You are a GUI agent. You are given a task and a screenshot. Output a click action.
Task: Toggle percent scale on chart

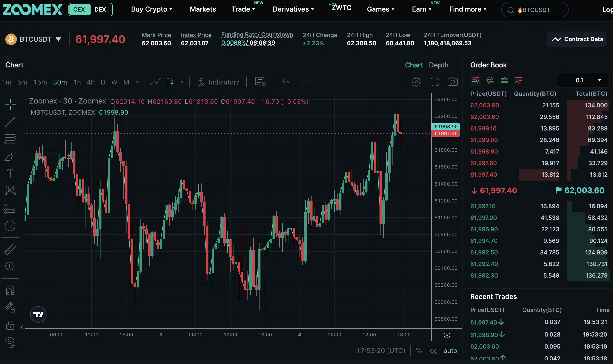click(x=419, y=351)
